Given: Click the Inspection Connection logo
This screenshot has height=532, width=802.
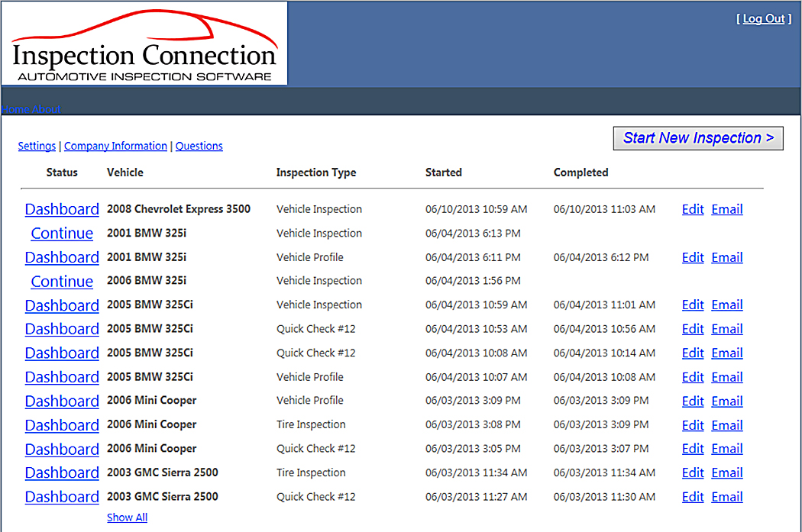Looking at the screenshot, I should pyautogui.click(x=144, y=44).
